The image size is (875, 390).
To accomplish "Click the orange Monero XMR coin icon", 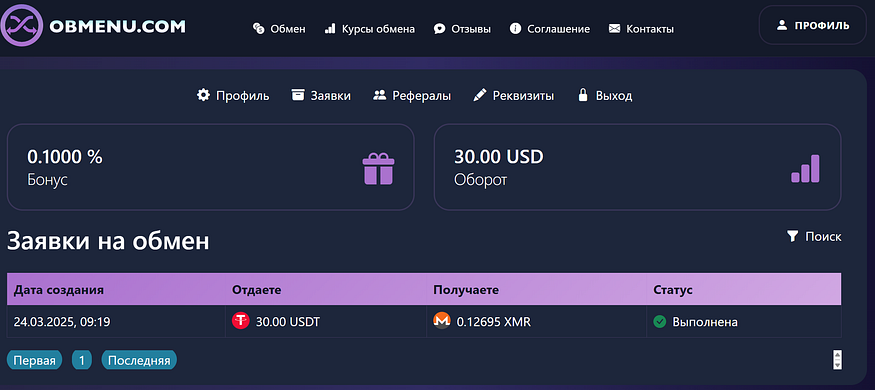I will 442,321.
